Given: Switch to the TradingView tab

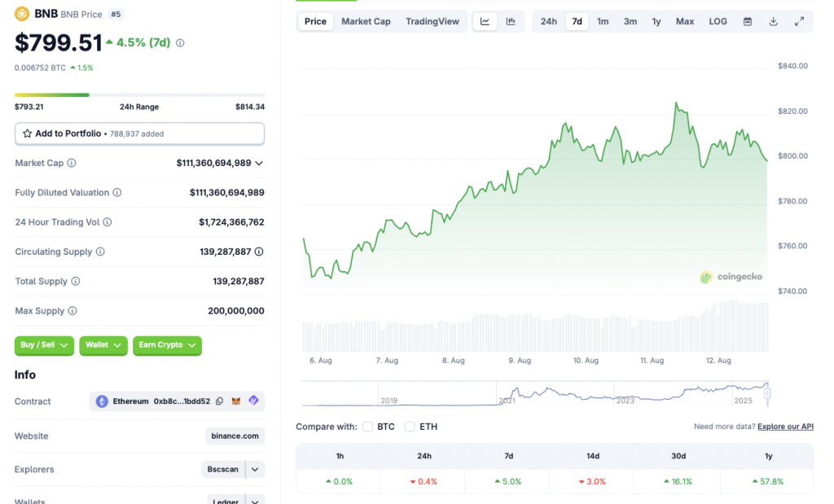Looking at the screenshot, I should pos(432,21).
